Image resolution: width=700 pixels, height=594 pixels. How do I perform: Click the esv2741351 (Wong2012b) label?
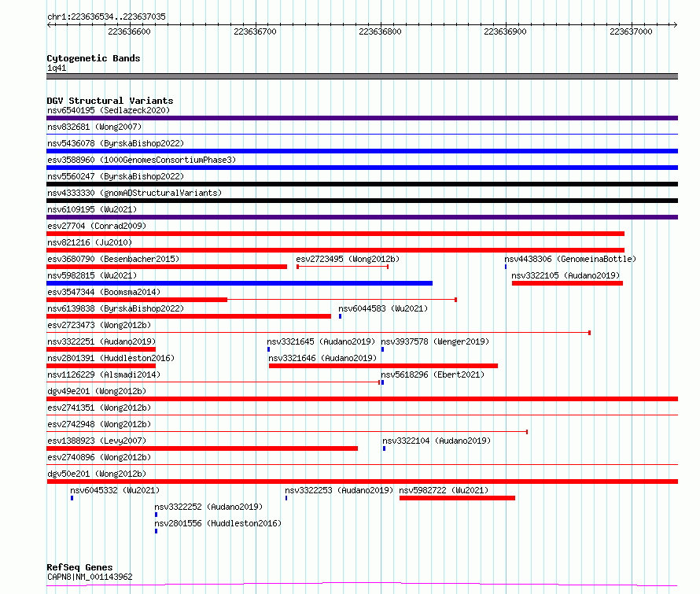99,408
